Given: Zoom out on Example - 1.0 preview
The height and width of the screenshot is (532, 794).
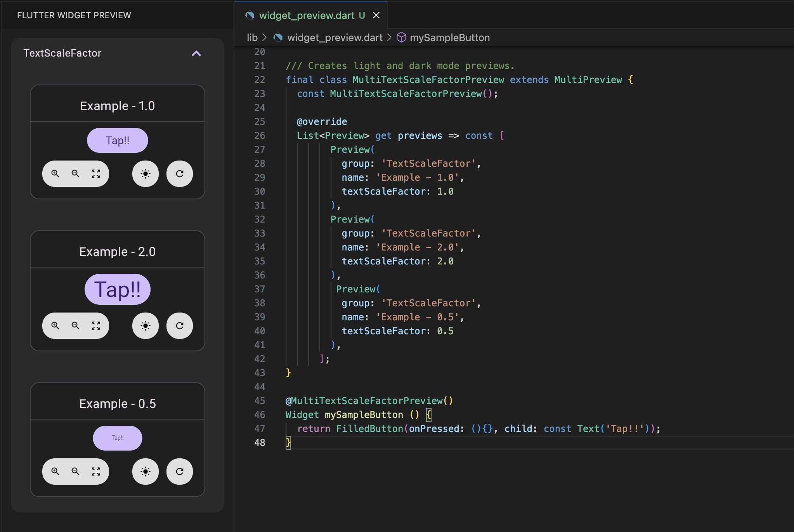Looking at the screenshot, I should point(76,174).
